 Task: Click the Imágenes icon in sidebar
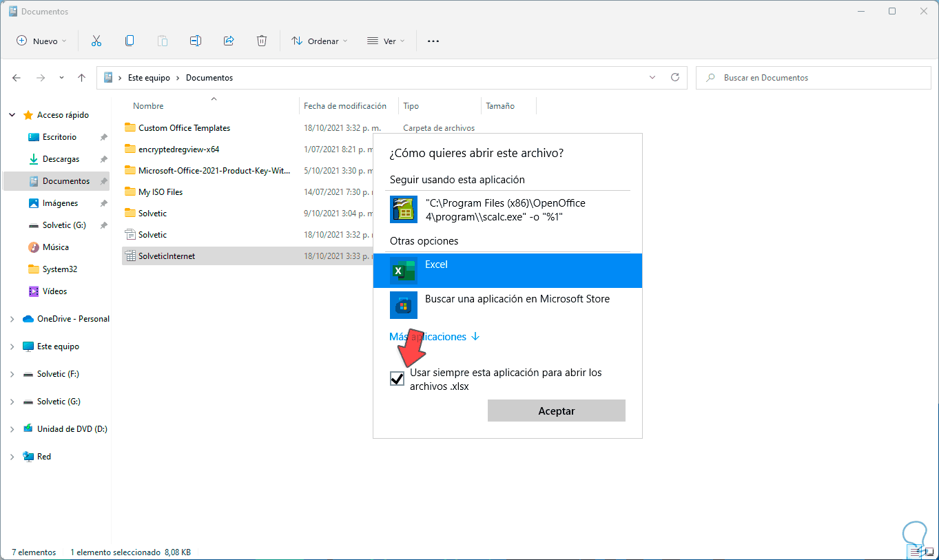33,203
